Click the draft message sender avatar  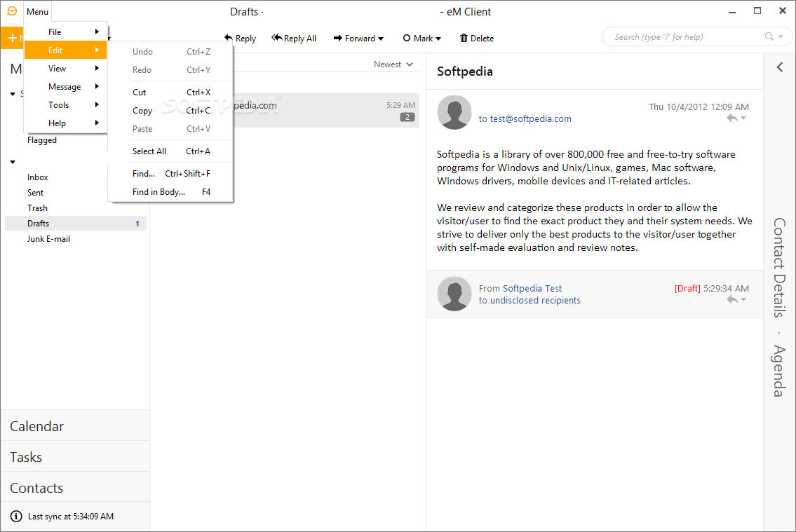coord(454,294)
